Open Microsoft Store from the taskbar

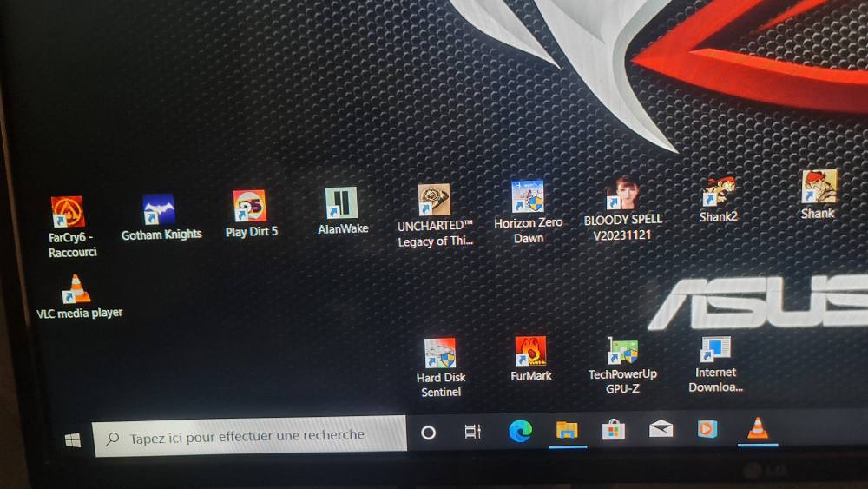point(614,430)
